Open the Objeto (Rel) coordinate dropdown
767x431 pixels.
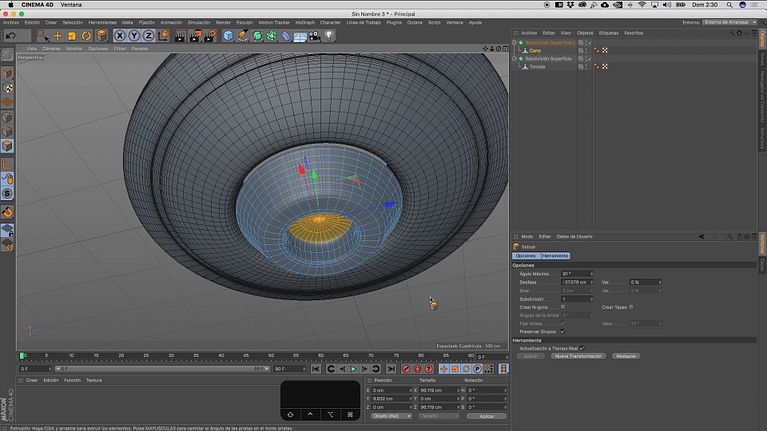(391, 416)
